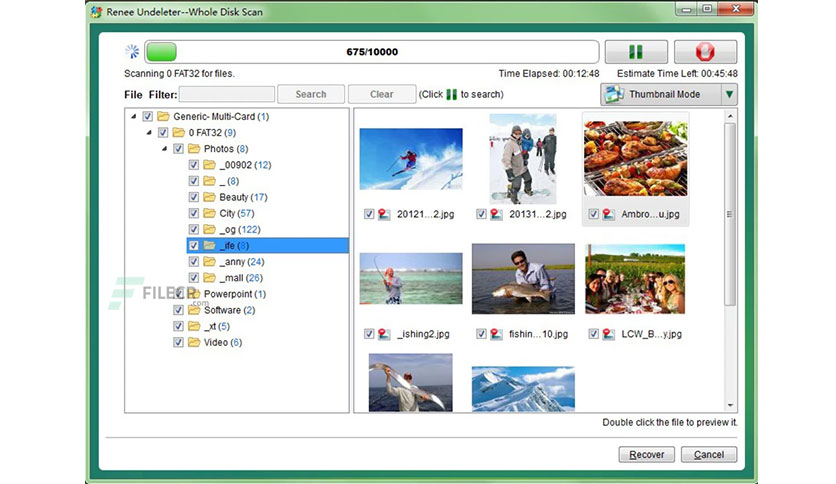Collapse the Generic- Multi-Card tree node

tap(134, 116)
